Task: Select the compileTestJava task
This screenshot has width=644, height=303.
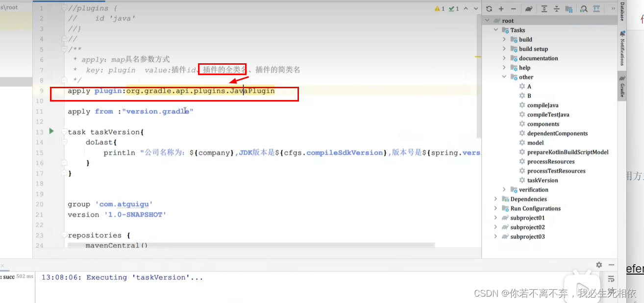Action: tap(548, 114)
